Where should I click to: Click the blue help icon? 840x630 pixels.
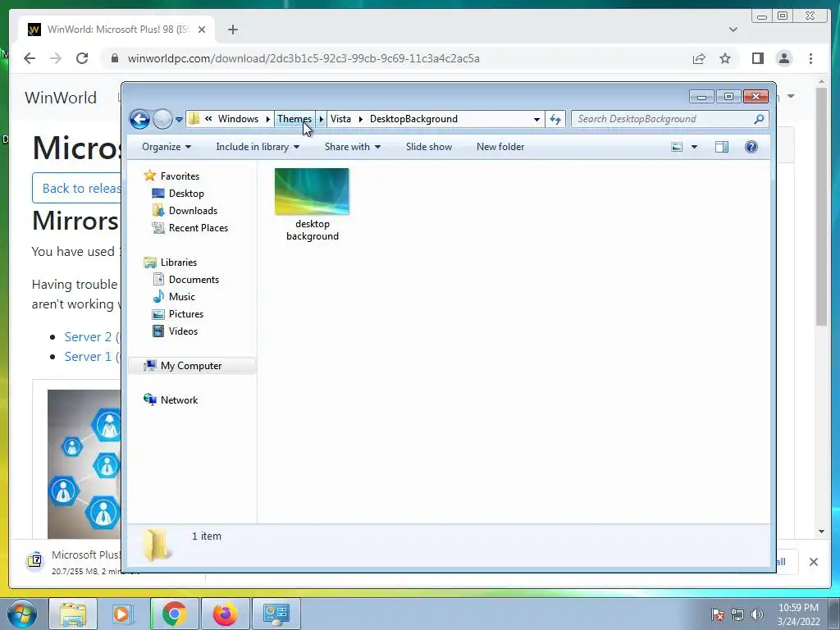pos(751,147)
